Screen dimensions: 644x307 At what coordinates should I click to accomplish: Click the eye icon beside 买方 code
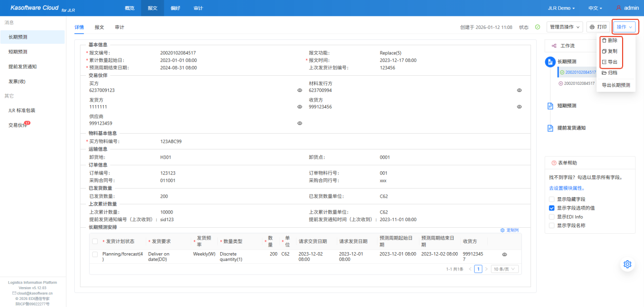(x=300, y=90)
